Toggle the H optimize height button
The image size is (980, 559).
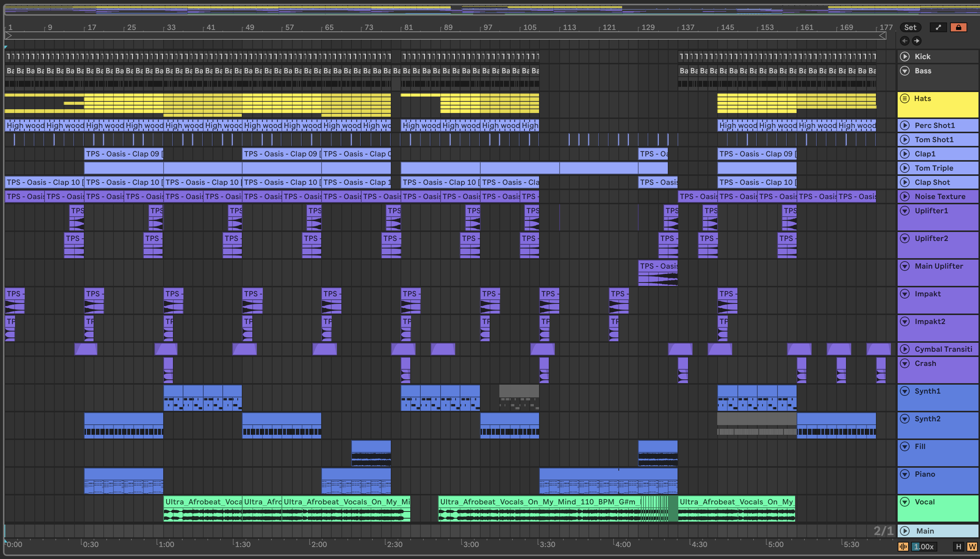(959, 546)
